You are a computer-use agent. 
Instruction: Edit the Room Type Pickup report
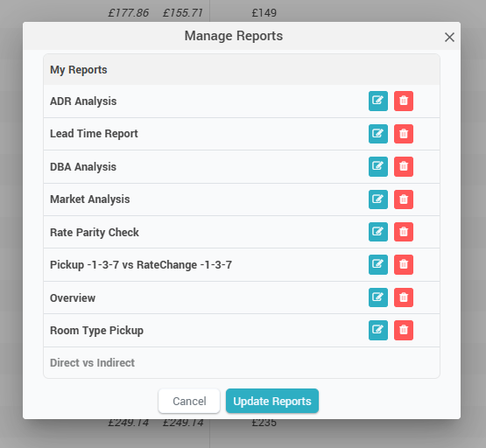point(377,331)
